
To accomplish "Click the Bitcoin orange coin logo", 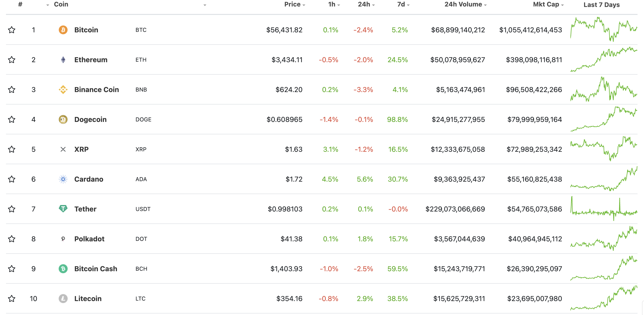I will point(63,30).
